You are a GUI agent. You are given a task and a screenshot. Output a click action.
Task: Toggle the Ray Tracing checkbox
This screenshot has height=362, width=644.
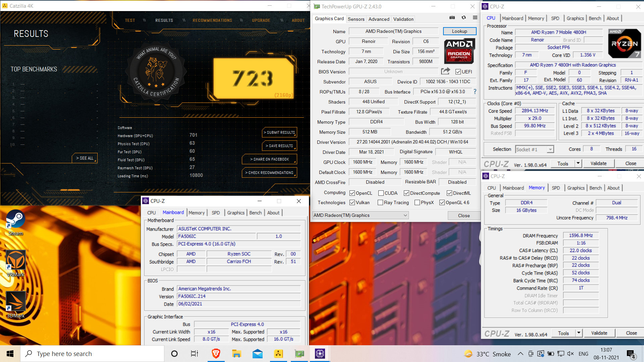pyautogui.click(x=380, y=202)
